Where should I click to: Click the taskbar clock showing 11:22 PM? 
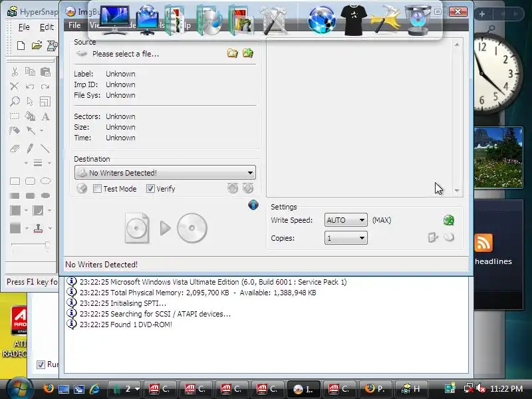[x=506, y=388]
